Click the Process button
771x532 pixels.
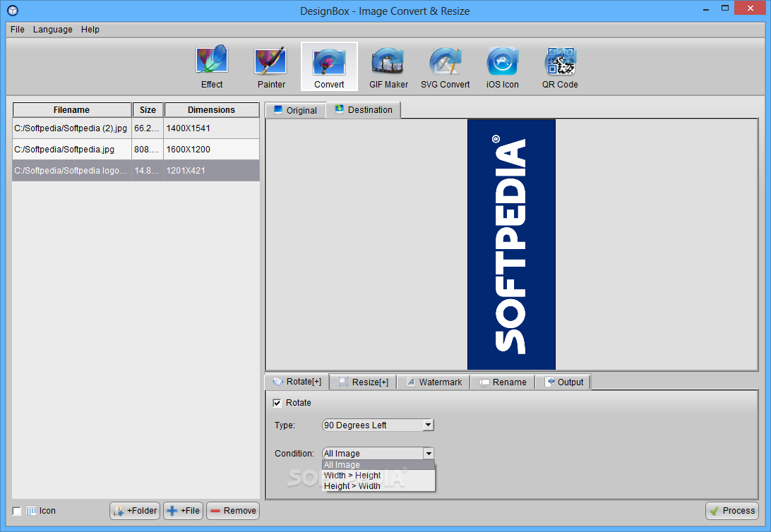(732, 511)
